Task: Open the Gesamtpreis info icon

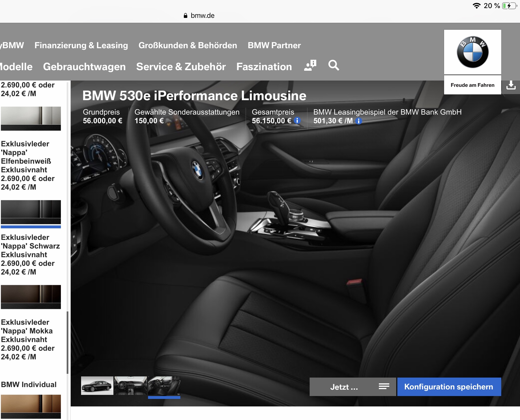Action: (x=297, y=121)
